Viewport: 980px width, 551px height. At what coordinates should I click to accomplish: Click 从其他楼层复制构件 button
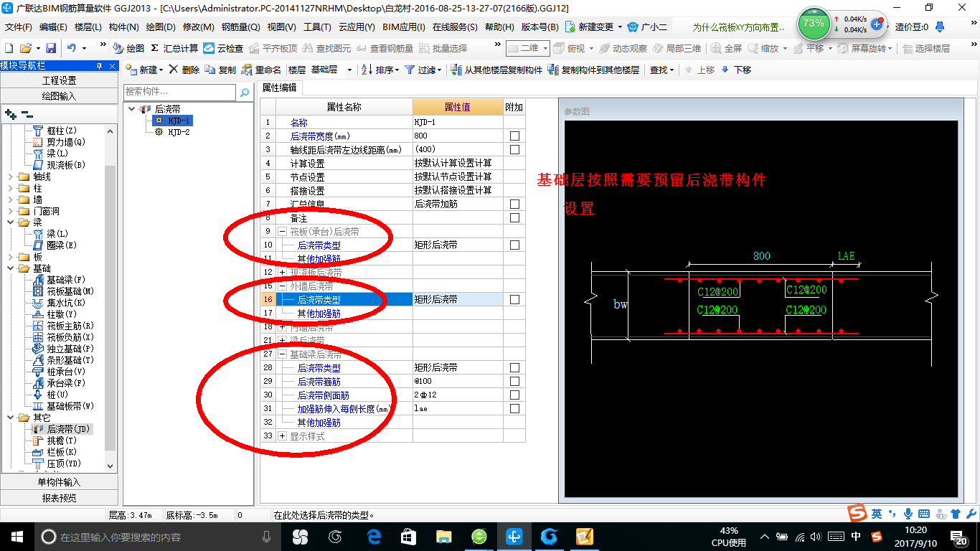496,70
